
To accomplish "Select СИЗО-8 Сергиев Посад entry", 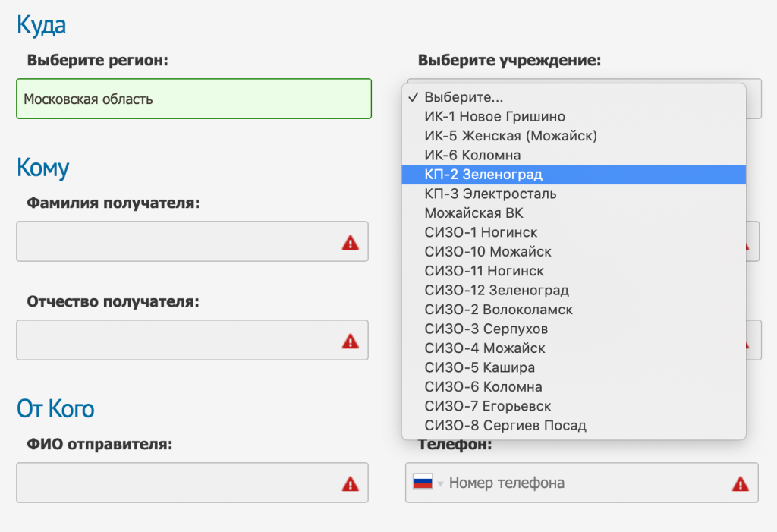I will (505, 426).
